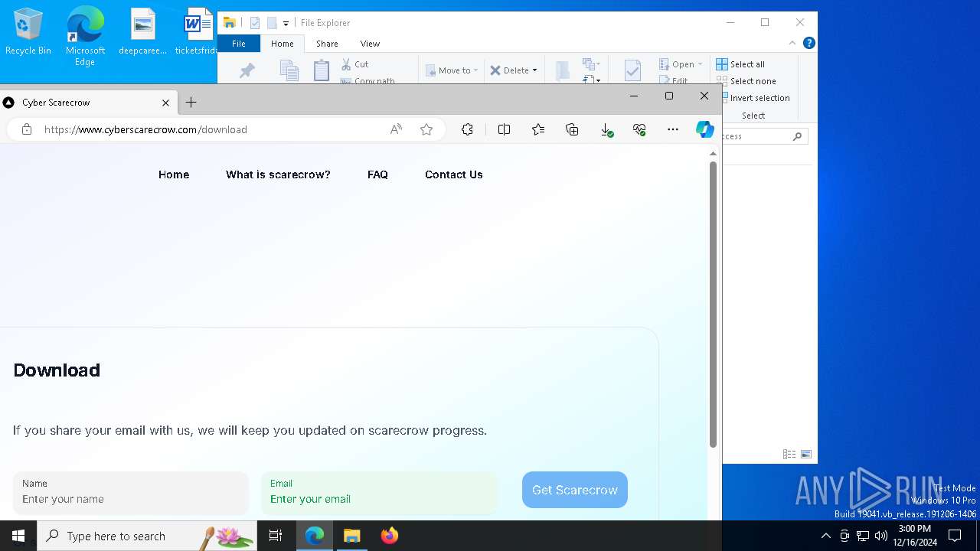Screen dimensions: 980x551
Task: Switch to the Share tab in File Explorer
Action: 327,44
